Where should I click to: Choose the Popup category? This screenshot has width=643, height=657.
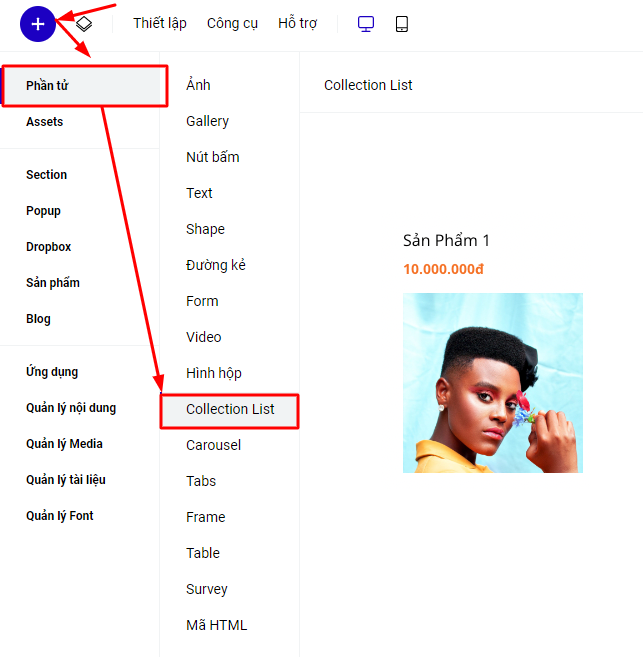coord(44,211)
